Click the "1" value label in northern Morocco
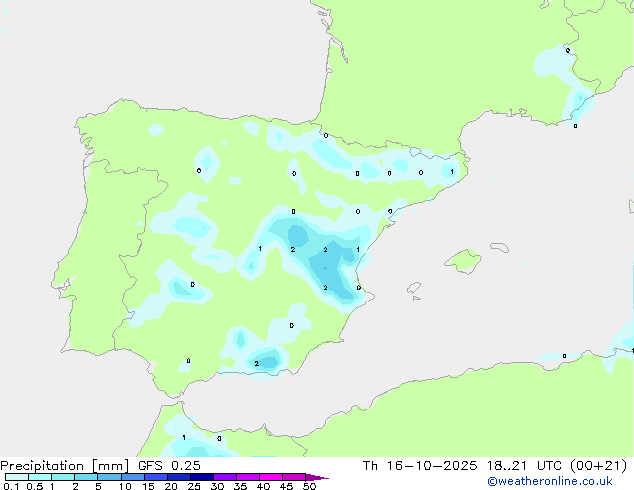The height and width of the screenshot is (490, 634). (184, 438)
